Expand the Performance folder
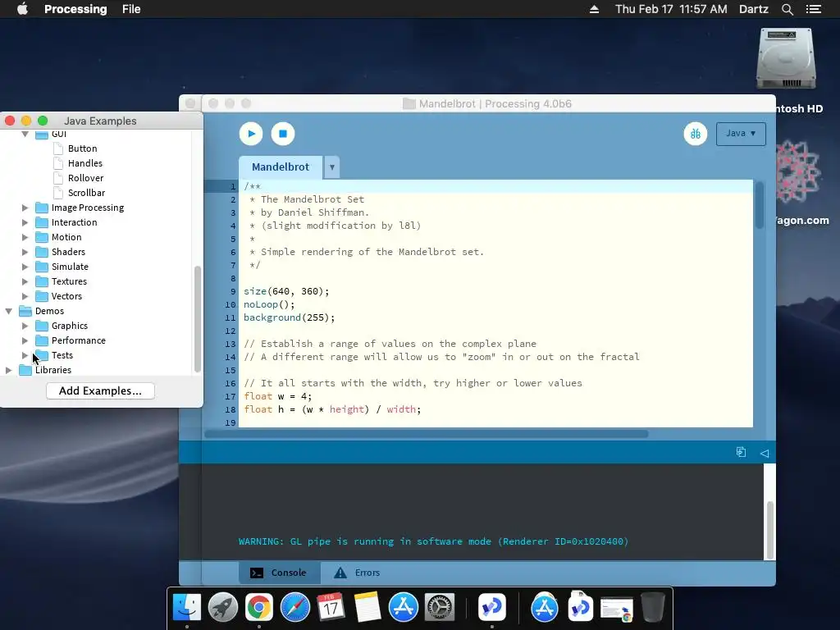This screenshot has width=840, height=630. click(25, 340)
